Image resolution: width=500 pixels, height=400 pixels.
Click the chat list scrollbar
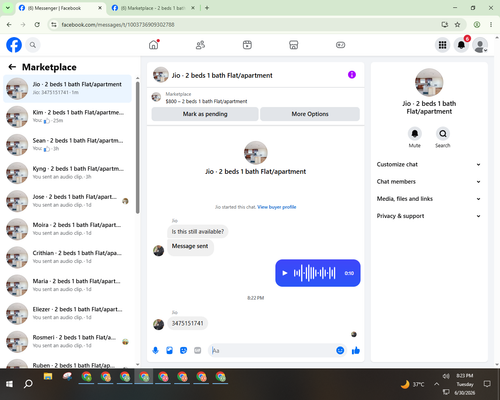click(138, 147)
